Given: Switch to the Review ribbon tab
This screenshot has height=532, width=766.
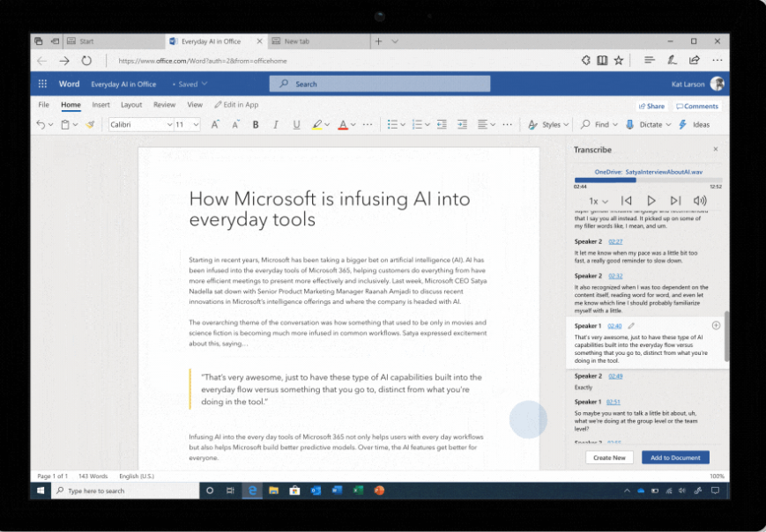Looking at the screenshot, I should coord(164,105).
